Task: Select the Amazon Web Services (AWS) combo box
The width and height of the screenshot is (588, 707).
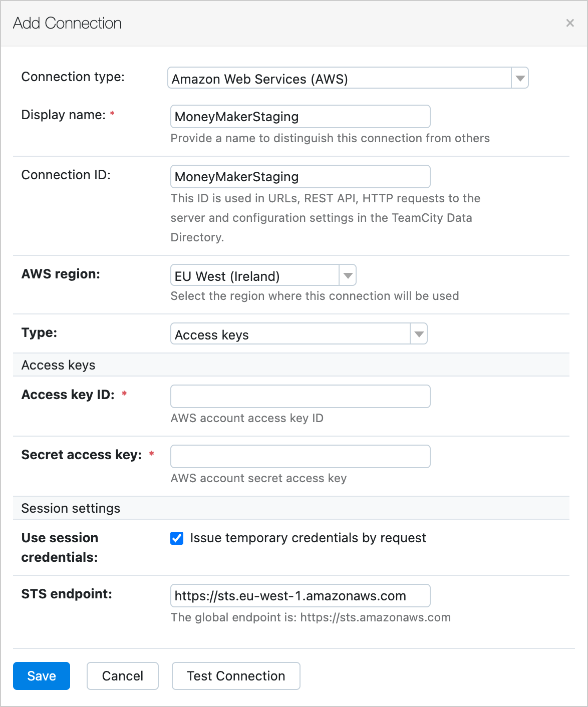Action: point(348,78)
